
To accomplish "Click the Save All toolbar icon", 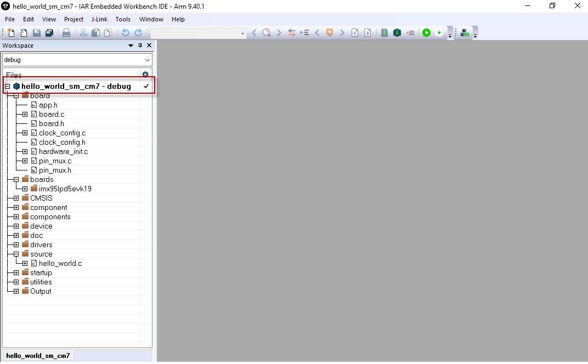I will click(x=49, y=33).
